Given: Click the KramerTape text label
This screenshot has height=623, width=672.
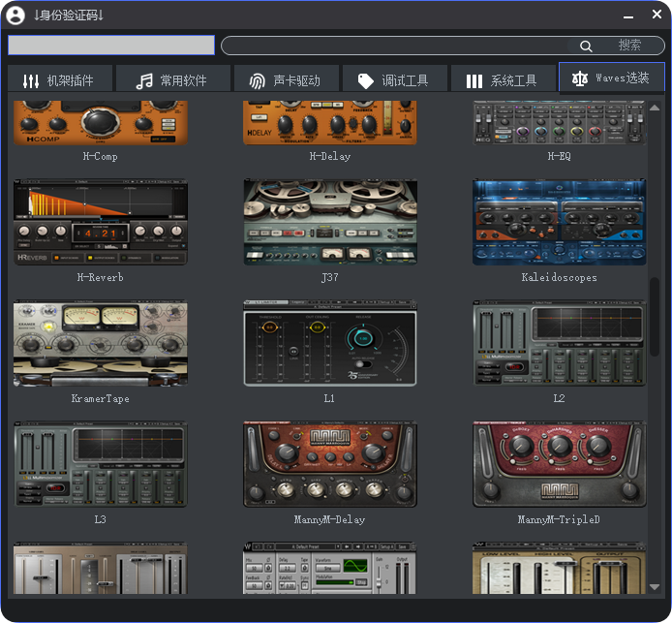Looking at the screenshot, I should [101, 399].
